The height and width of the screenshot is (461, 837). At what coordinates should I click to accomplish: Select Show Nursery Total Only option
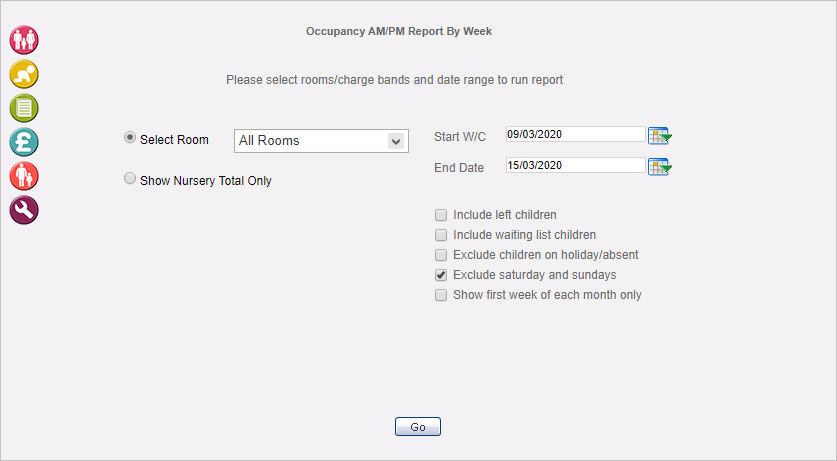[x=130, y=178]
